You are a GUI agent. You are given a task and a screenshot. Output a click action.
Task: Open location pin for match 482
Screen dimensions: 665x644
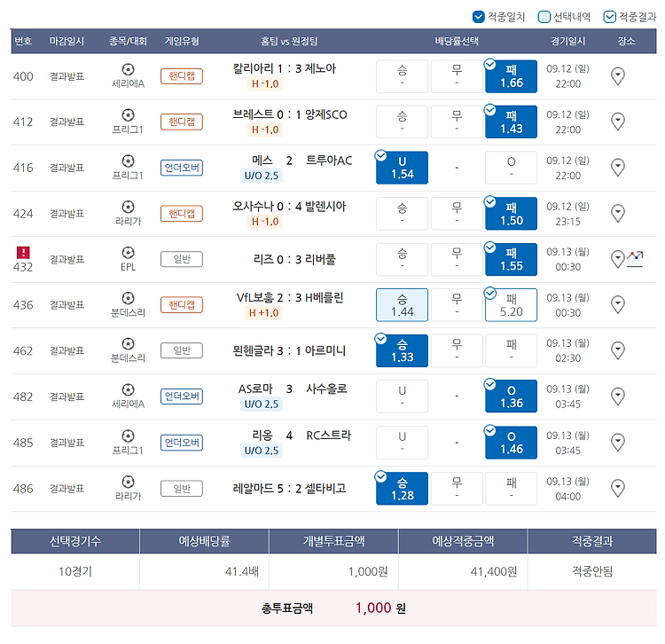coord(617,397)
